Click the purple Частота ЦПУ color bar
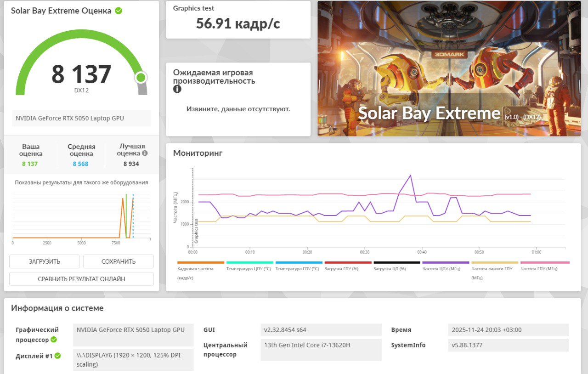 (446, 263)
